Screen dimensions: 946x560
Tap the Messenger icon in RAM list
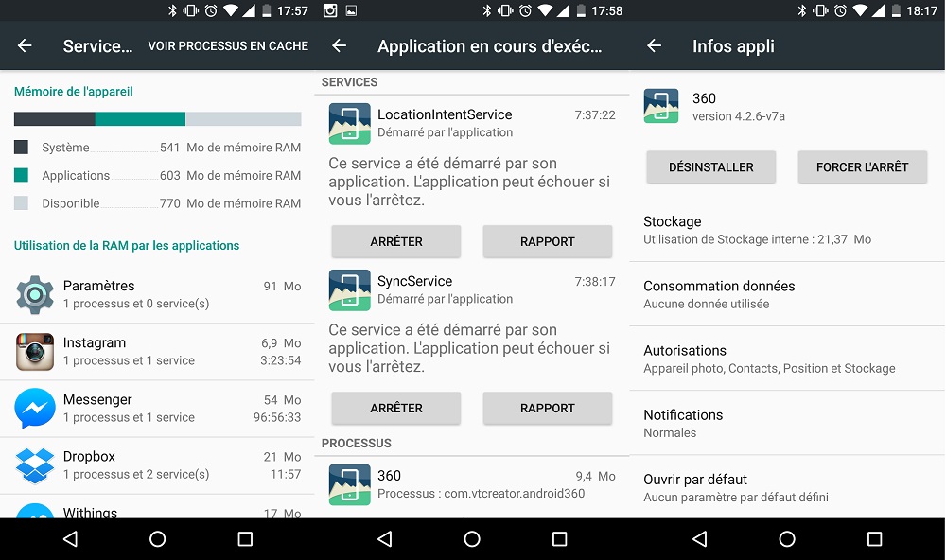(35, 409)
